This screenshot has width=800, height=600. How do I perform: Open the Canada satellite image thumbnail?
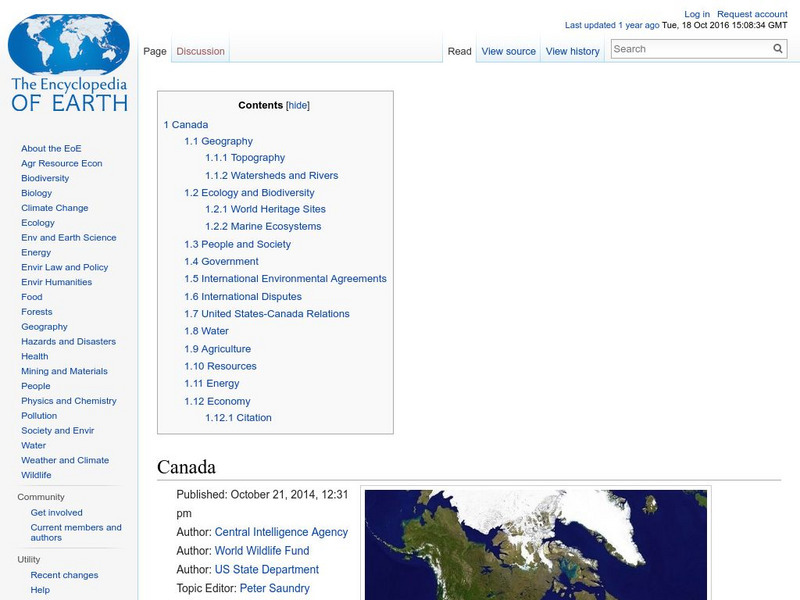[x=536, y=544]
